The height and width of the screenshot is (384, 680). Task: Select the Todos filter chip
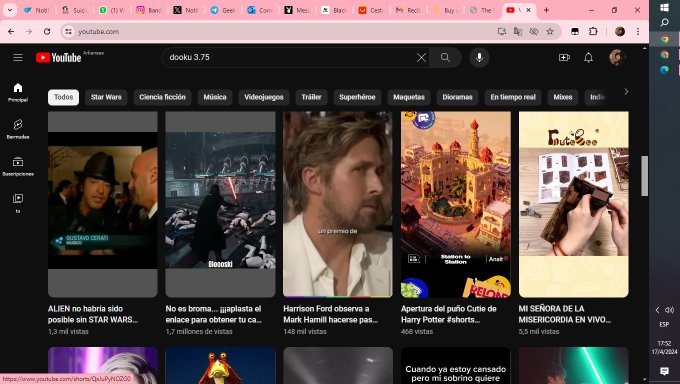click(63, 97)
